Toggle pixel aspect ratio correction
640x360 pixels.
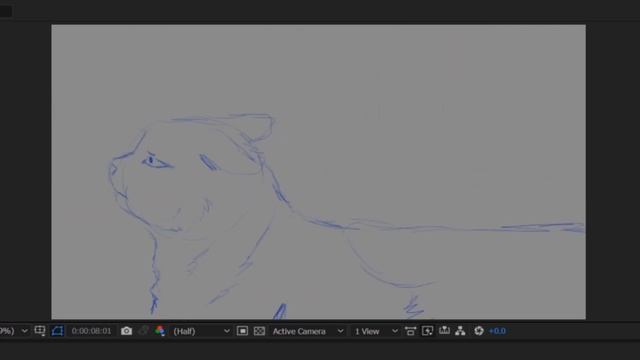point(410,331)
